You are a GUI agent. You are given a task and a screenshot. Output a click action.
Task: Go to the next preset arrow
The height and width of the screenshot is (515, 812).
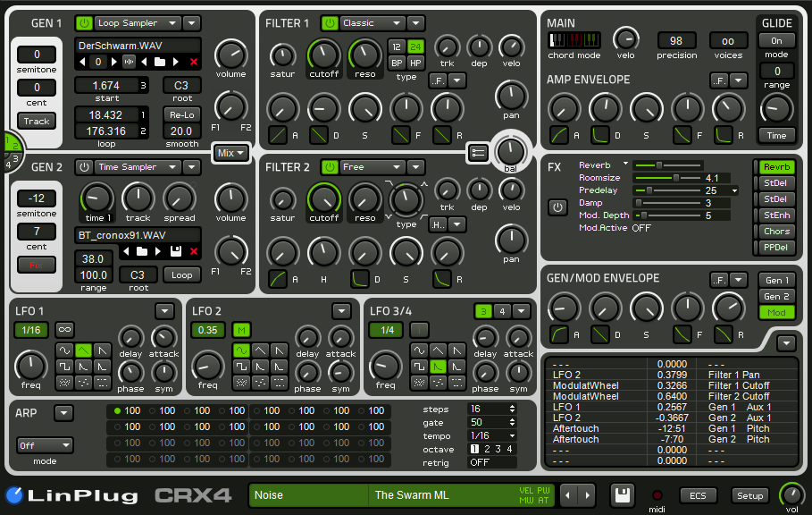tap(587, 495)
